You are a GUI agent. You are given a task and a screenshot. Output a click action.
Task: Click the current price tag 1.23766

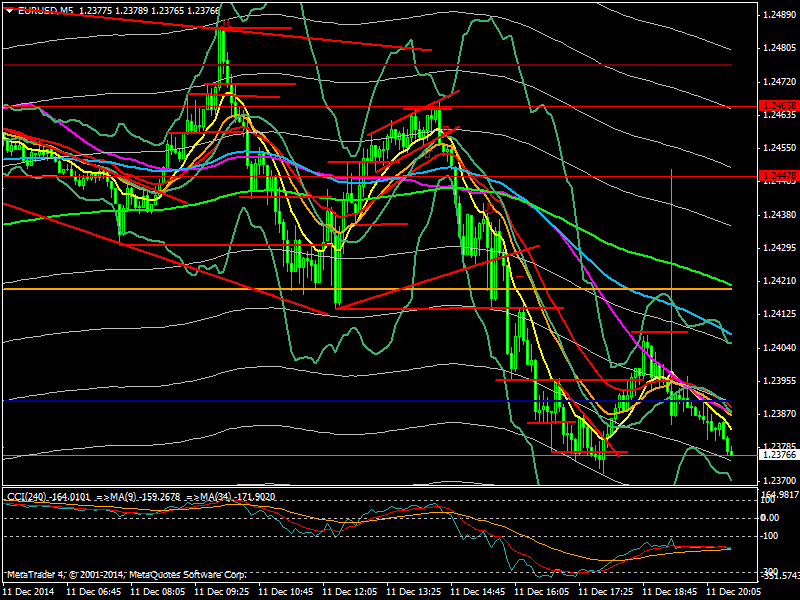(778, 455)
